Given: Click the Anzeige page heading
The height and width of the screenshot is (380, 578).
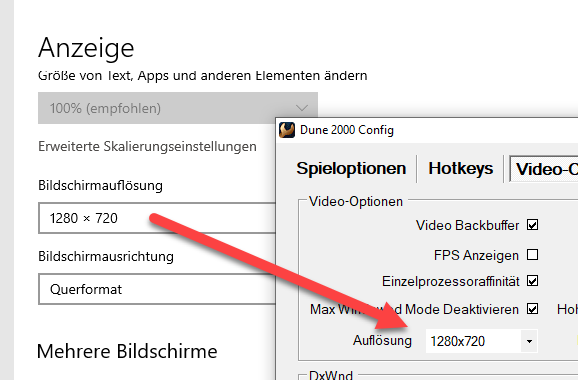Looking at the screenshot, I should pyautogui.click(x=86, y=48).
